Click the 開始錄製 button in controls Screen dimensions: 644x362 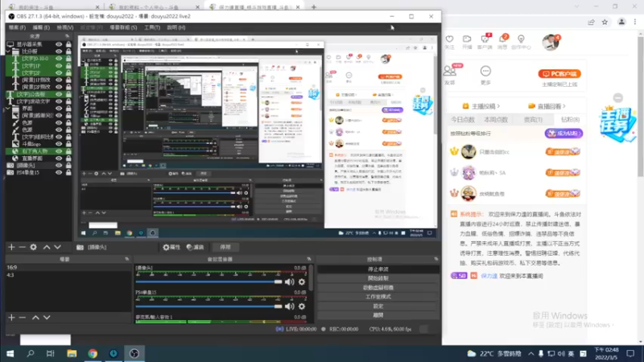point(378,278)
